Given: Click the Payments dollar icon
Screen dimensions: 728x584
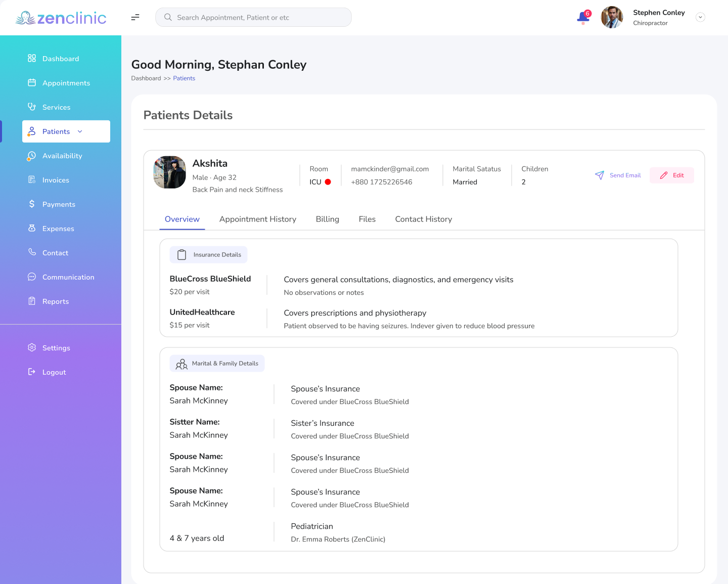Looking at the screenshot, I should (x=32, y=204).
